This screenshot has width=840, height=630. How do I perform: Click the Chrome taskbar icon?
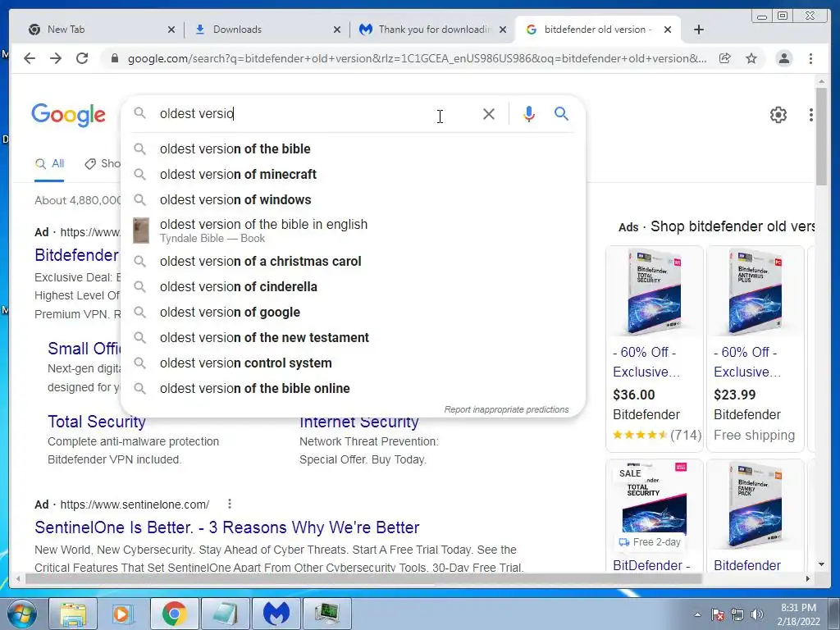tap(174, 614)
